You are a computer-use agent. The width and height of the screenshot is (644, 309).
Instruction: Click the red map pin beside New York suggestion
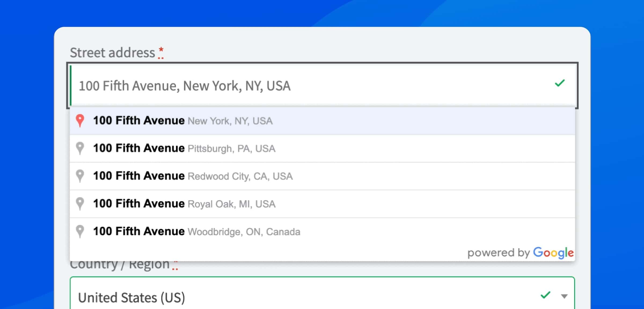pos(80,121)
